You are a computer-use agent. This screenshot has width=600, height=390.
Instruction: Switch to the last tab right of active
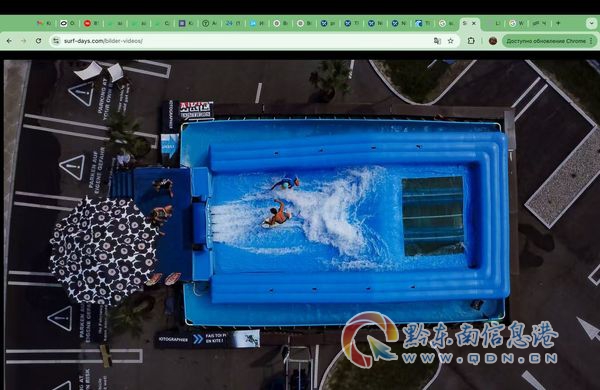click(x=539, y=23)
